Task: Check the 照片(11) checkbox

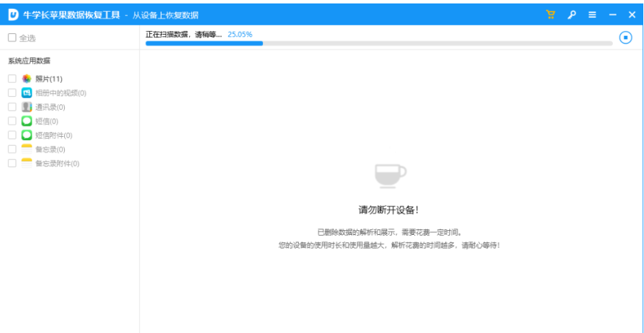Action: click(x=12, y=79)
